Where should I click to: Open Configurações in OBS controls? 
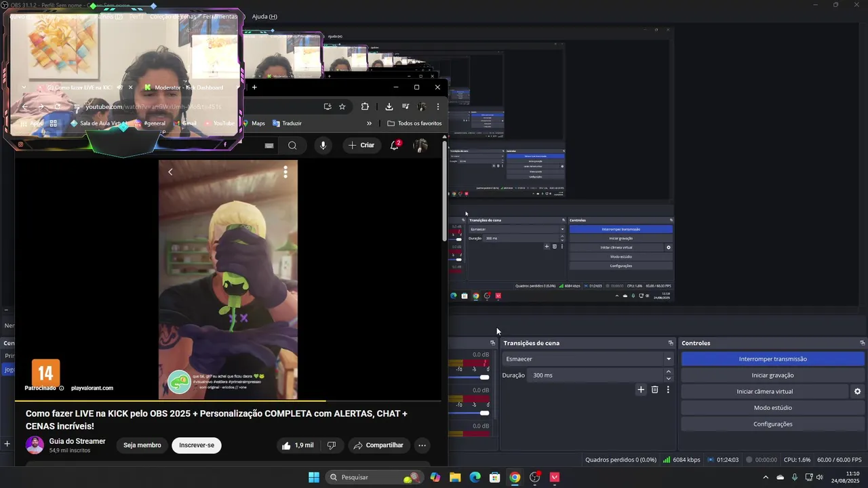pyautogui.click(x=773, y=424)
